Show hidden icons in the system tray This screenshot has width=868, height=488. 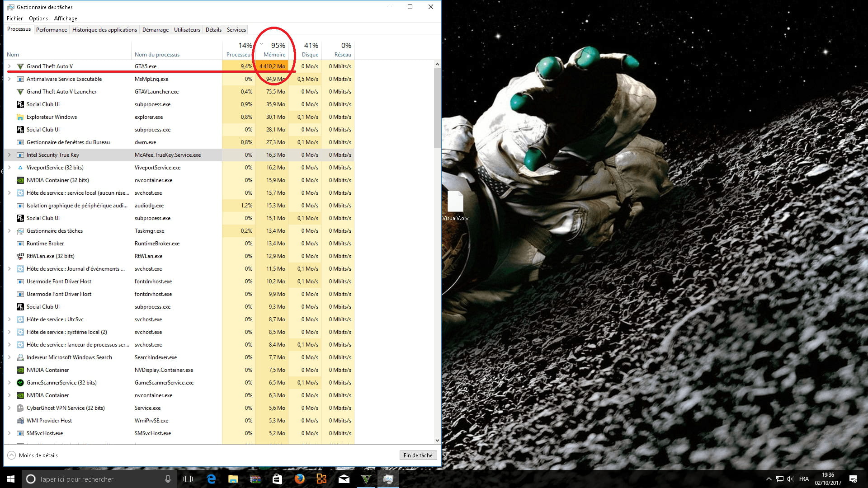point(769,479)
